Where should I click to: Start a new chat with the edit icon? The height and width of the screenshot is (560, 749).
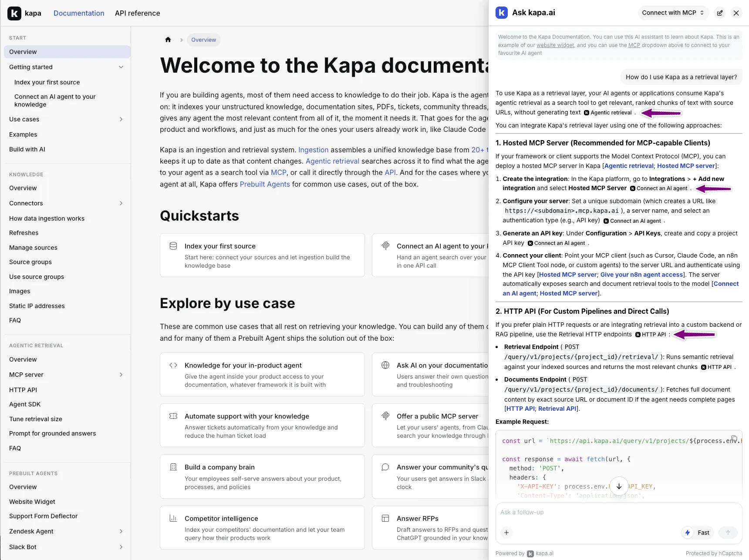[x=720, y=13]
